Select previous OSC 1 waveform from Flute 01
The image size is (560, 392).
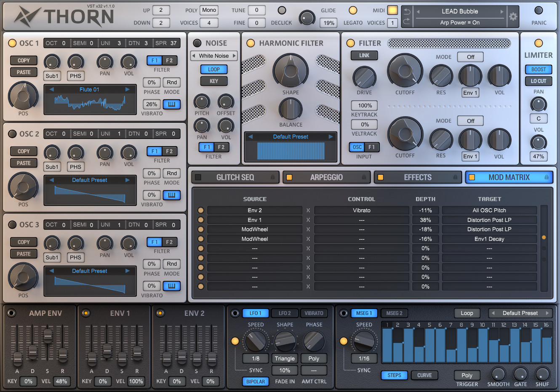click(x=52, y=89)
